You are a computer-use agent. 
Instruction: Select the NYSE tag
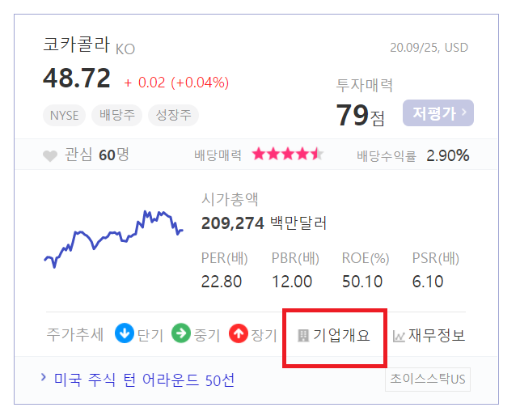65,116
